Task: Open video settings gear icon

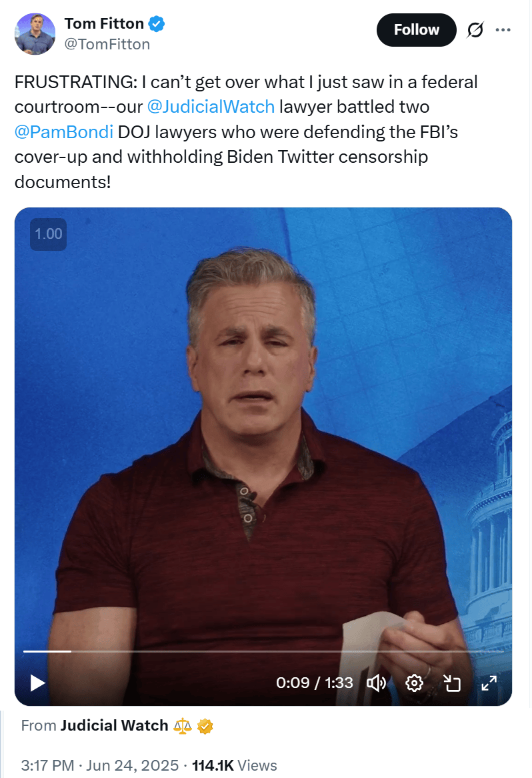Action: point(414,683)
